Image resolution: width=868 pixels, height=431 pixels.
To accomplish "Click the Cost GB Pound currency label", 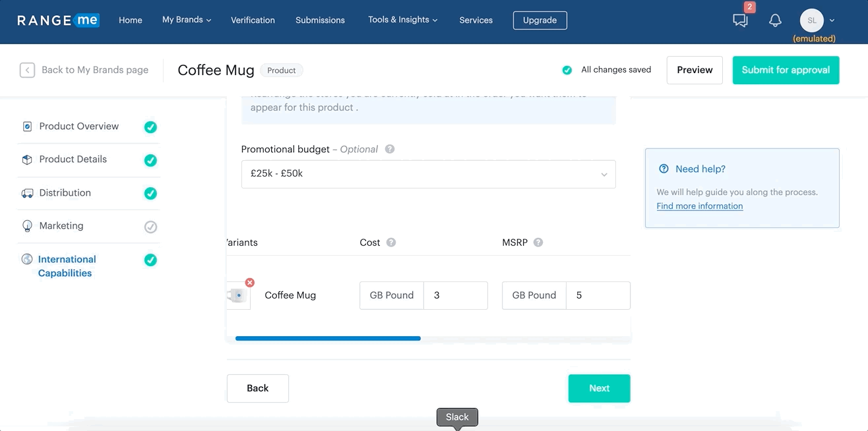I will [392, 295].
